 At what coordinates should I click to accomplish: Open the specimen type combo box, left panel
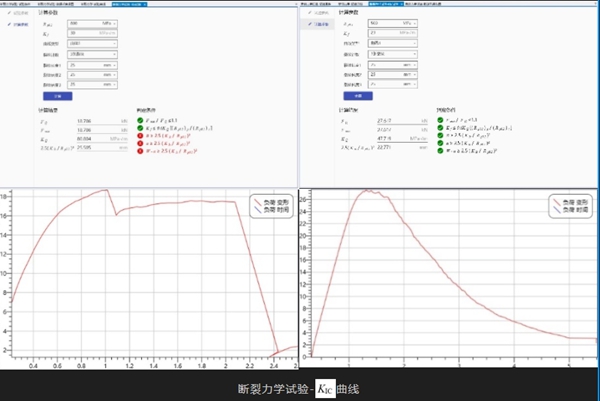(x=92, y=54)
